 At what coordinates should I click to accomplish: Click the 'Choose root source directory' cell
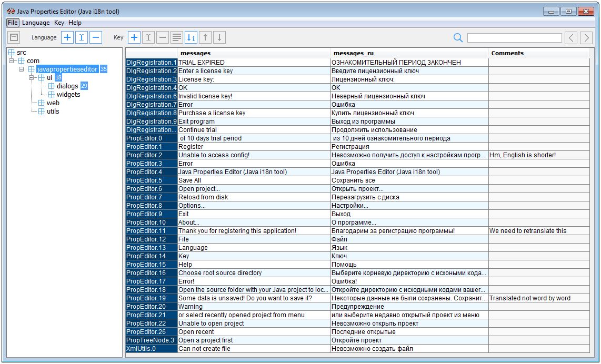[254, 273]
